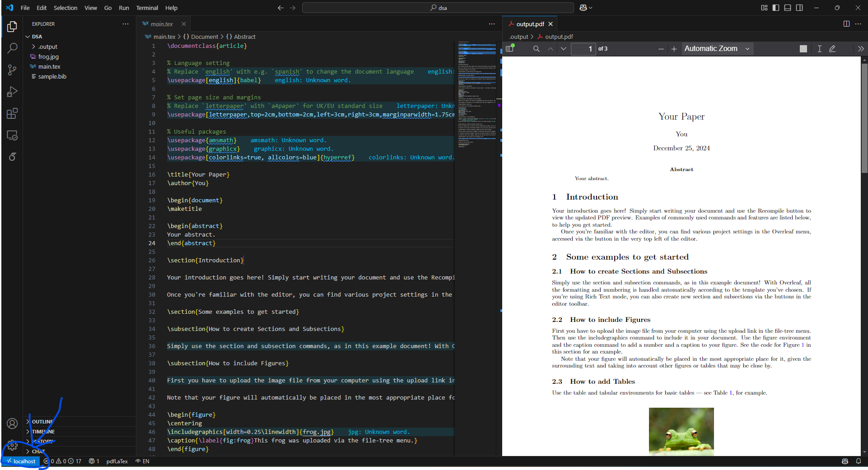Open the annotation color swatch in PDF toolbar
The width and height of the screenshot is (868, 470).
(x=803, y=49)
